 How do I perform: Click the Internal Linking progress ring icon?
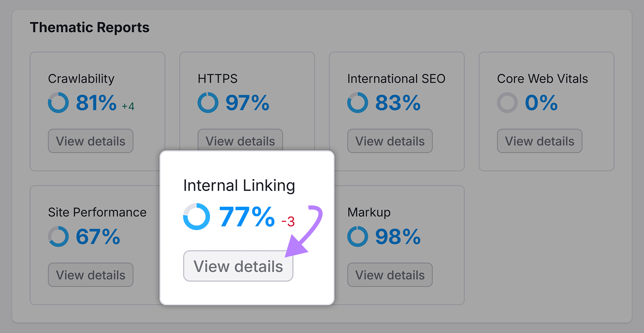pyautogui.click(x=197, y=217)
